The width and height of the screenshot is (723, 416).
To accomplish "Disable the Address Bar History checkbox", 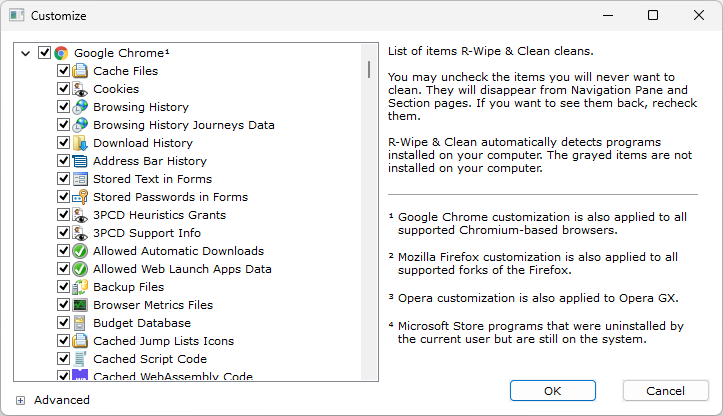I will (63, 160).
